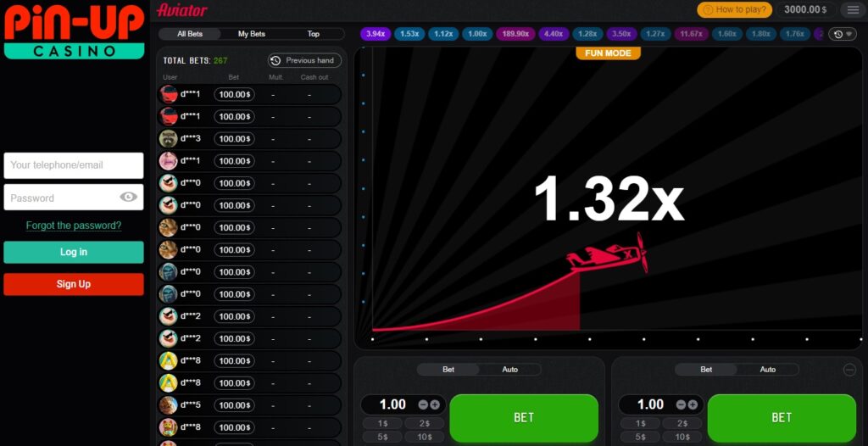Select Auto mode in right bet panel
The width and height of the screenshot is (868, 446).
pos(768,370)
